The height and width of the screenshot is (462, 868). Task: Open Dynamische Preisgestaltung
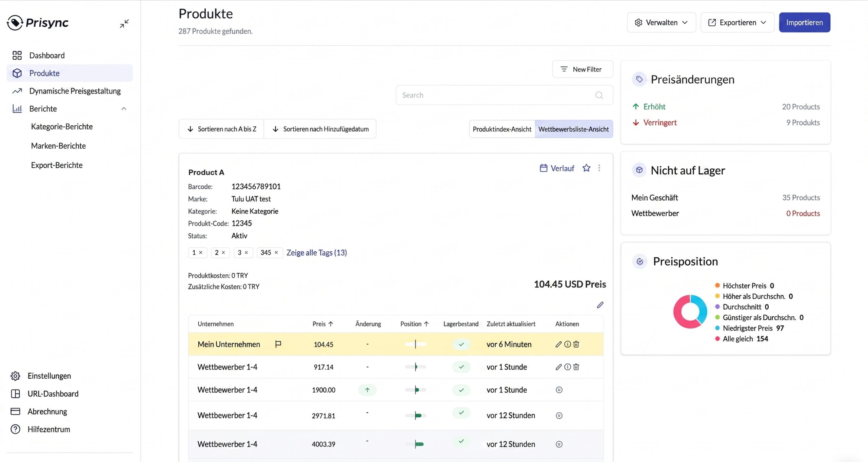click(75, 91)
